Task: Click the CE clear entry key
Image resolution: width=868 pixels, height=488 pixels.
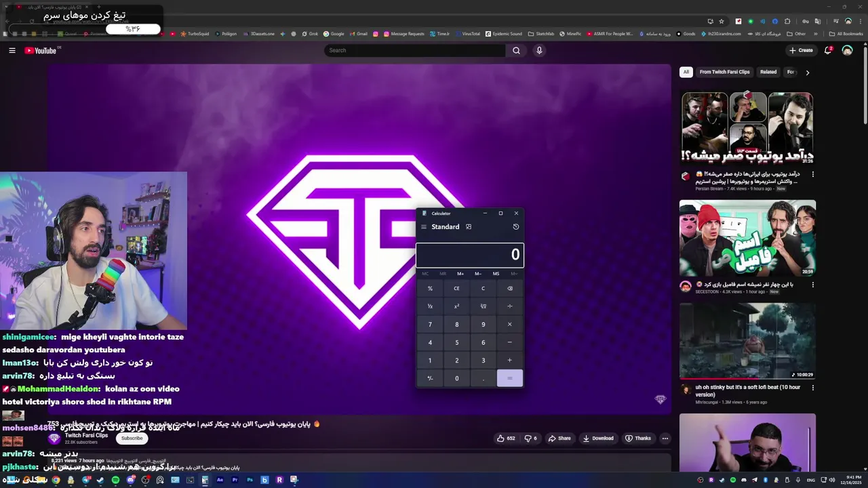Action: 456,288
